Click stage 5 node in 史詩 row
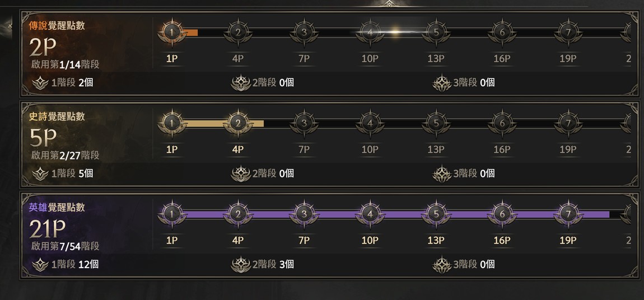This screenshot has height=300, width=644. 436,123
